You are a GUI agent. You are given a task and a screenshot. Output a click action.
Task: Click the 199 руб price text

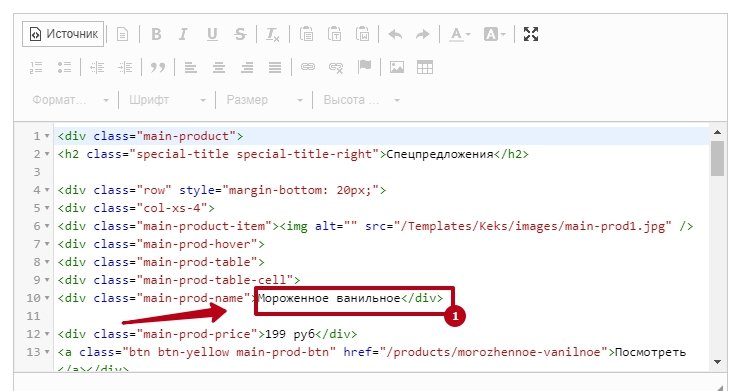pos(290,334)
